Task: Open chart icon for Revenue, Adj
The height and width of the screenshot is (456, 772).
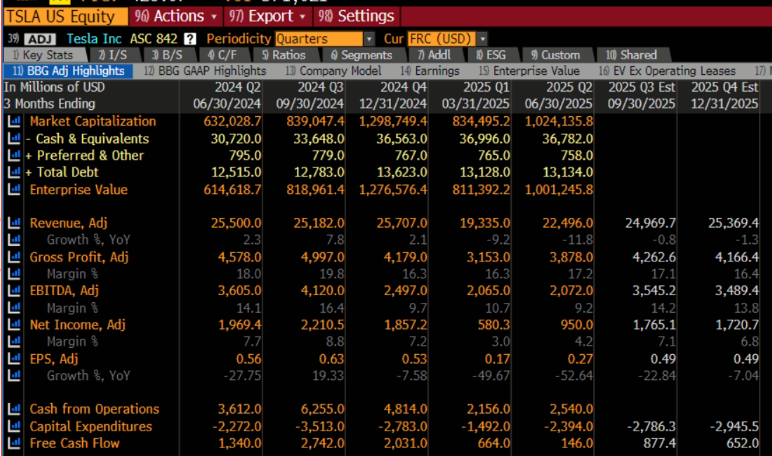Action: coord(14,223)
